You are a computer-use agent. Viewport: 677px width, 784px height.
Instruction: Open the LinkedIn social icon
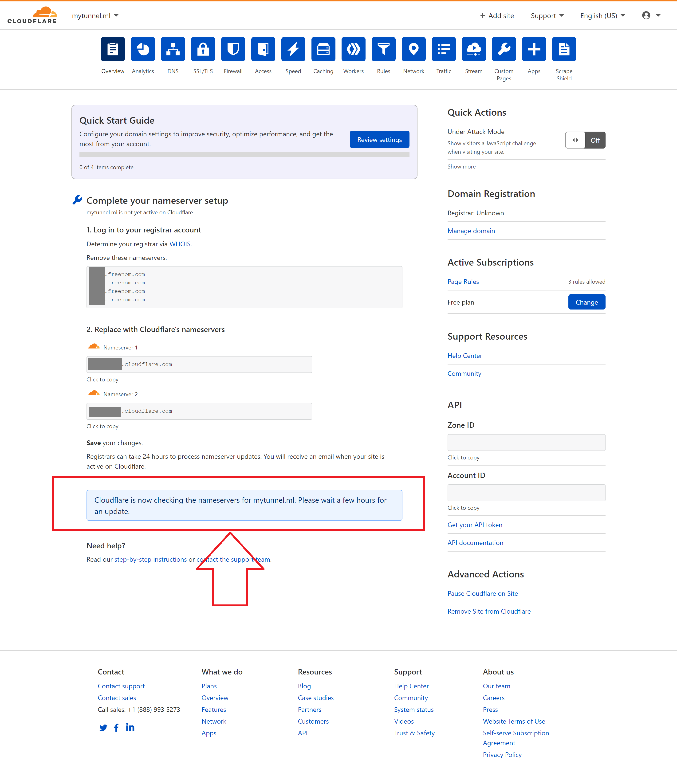pos(130,727)
